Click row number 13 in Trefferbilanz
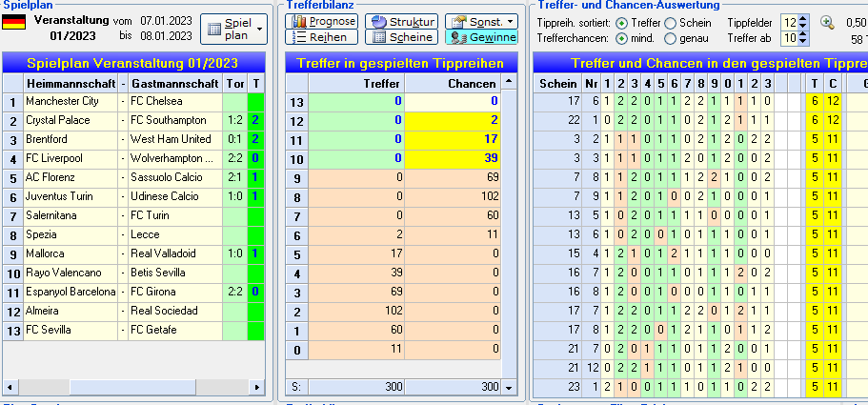 (x=297, y=101)
